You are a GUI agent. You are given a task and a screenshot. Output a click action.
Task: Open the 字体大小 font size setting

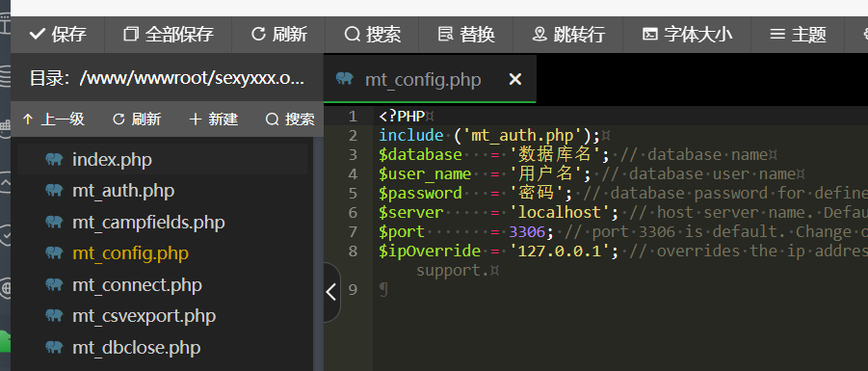[687, 35]
